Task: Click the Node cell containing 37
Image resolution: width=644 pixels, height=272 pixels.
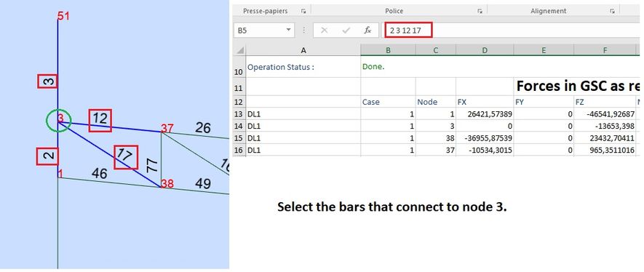Action: (x=436, y=150)
